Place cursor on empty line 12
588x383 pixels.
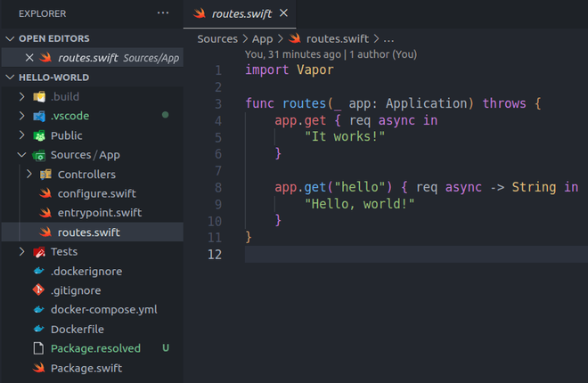click(401, 256)
